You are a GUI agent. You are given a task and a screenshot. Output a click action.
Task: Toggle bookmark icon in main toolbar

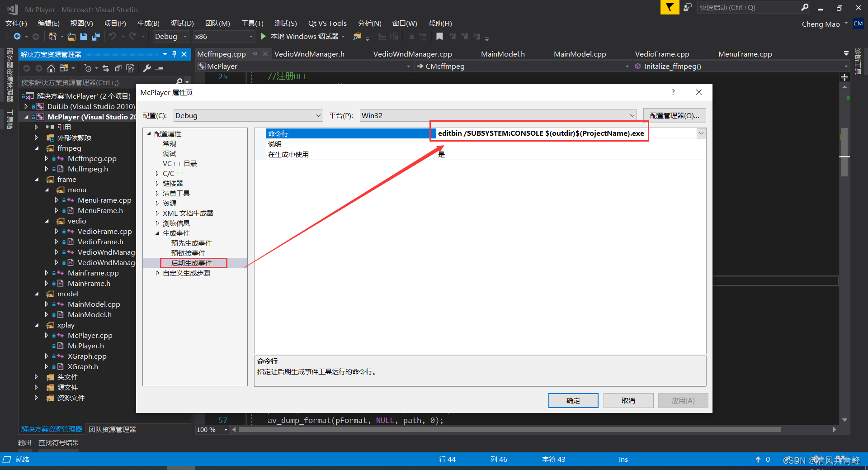click(439, 37)
